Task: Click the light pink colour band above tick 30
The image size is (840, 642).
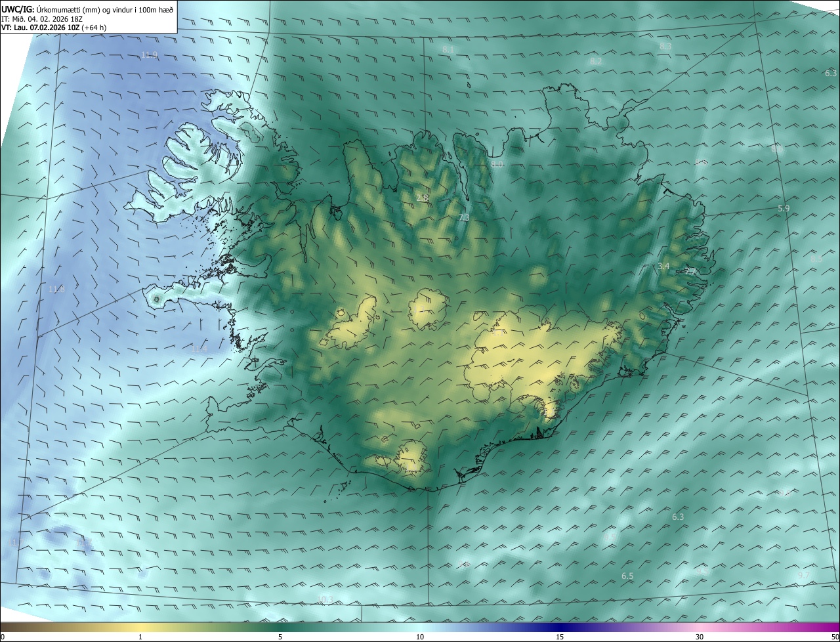Action: 700,627
